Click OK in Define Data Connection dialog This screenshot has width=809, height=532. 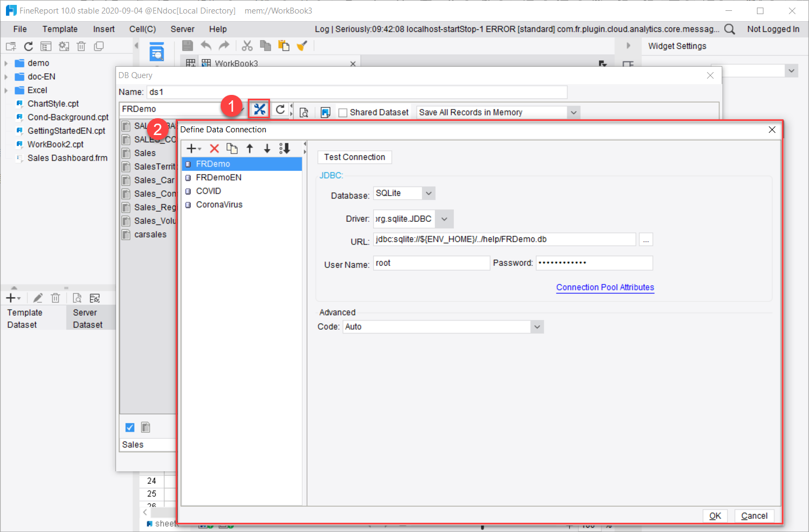715,516
